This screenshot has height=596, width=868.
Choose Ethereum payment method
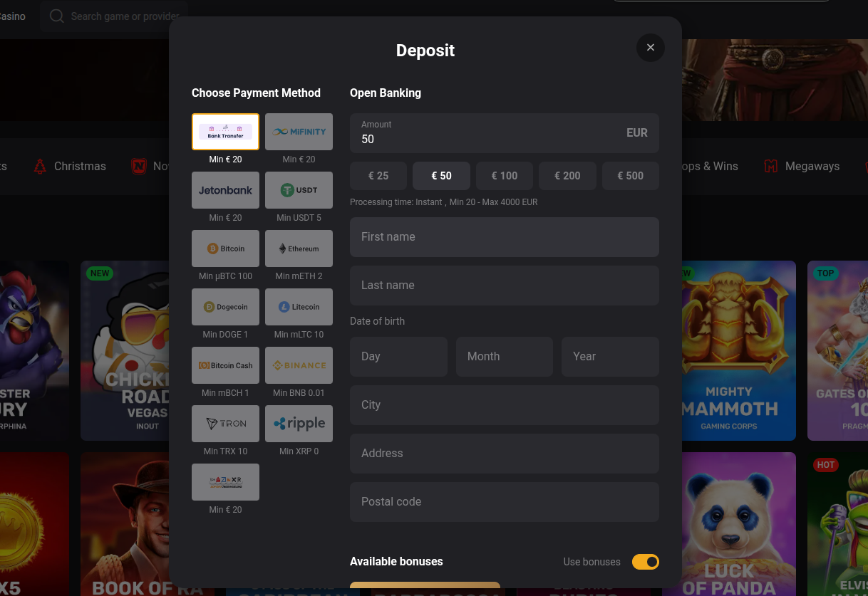tap(299, 249)
